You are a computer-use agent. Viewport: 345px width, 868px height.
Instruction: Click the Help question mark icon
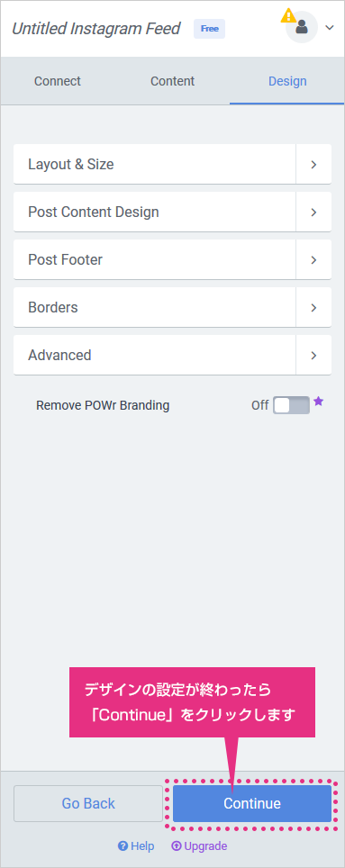[x=123, y=845]
